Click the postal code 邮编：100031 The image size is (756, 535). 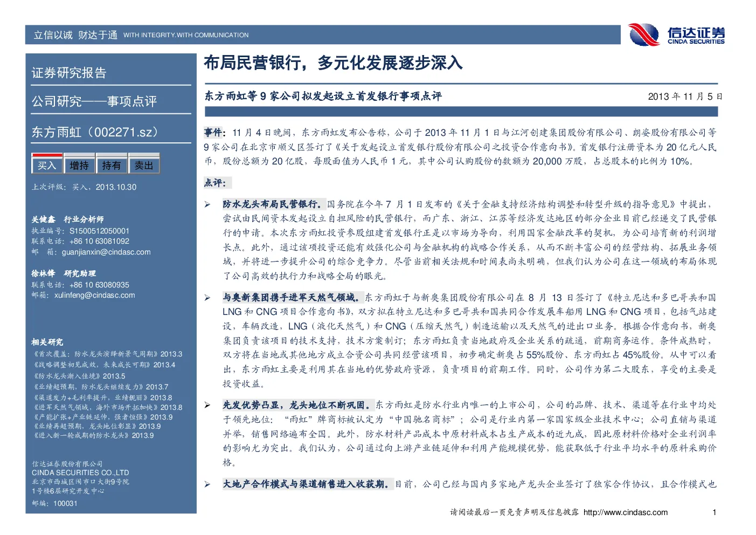click(x=54, y=503)
